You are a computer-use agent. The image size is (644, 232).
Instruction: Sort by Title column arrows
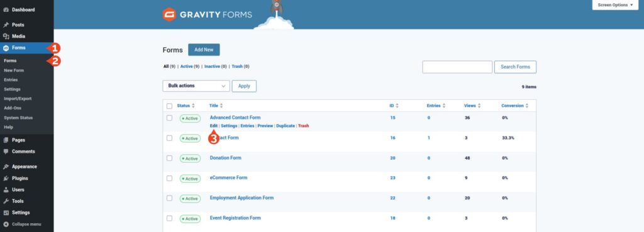click(221, 106)
